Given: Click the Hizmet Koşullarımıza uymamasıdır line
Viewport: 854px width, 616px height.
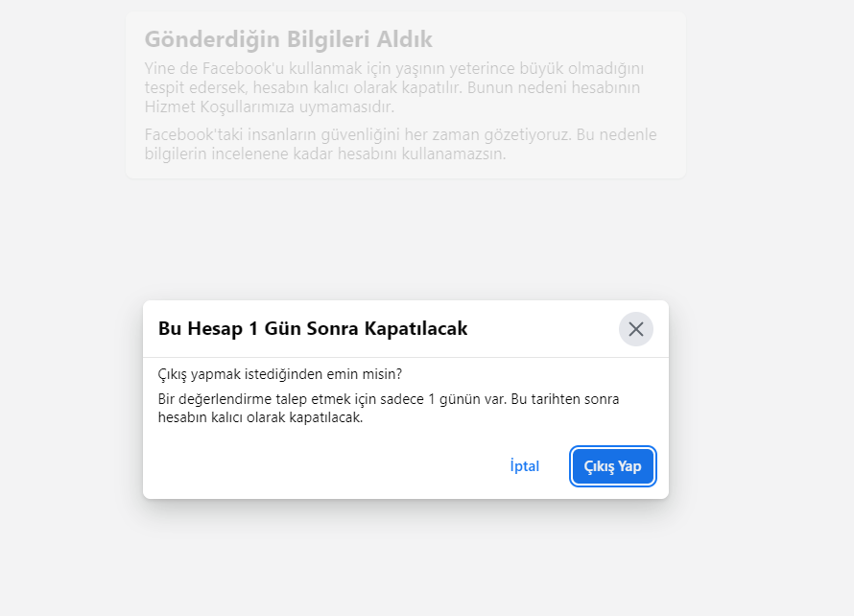Looking at the screenshot, I should [x=270, y=107].
